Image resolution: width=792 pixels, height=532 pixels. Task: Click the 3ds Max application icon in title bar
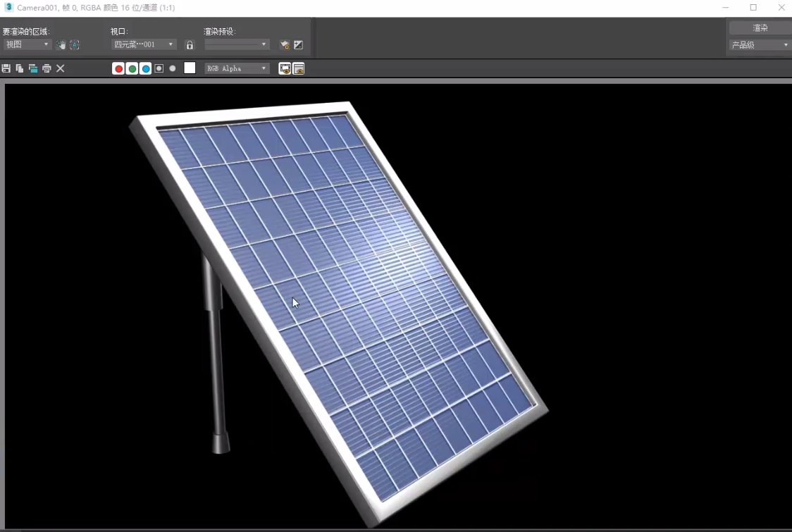pyautogui.click(x=8, y=7)
